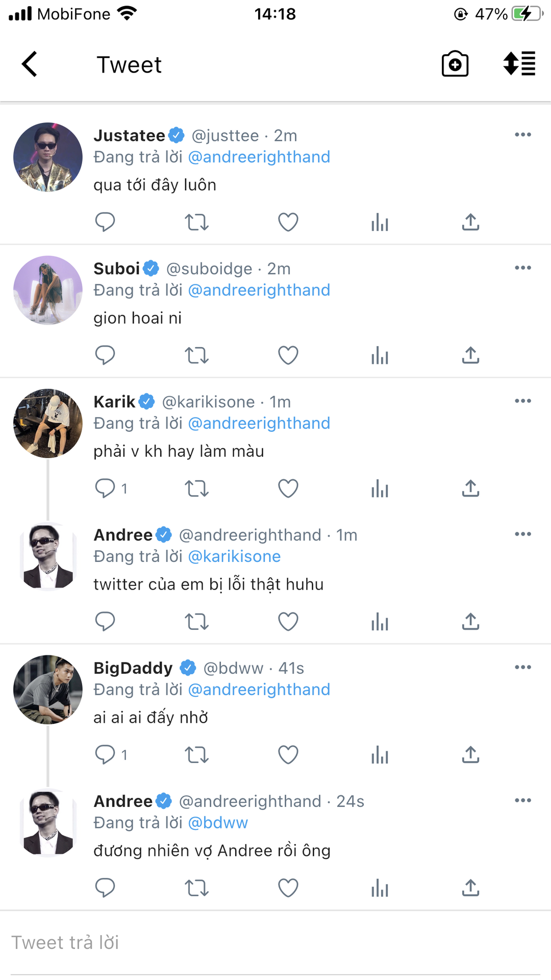Expand the options menu on BigDaddy's tweet
The height and width of the screenshot is (980, 551).
[523, 668]
